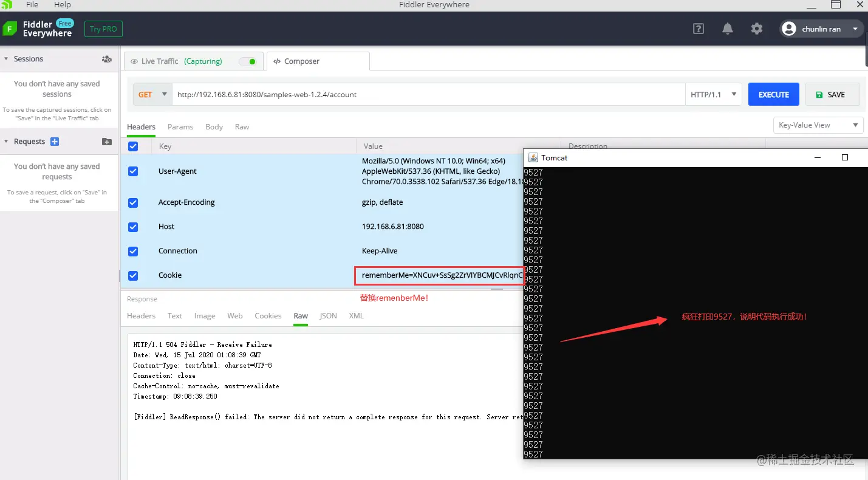The height and width of the screenshot is (480, 868).
Task: Uncheck the User-Agent header checkbox
Action: [x=133, y=171]
